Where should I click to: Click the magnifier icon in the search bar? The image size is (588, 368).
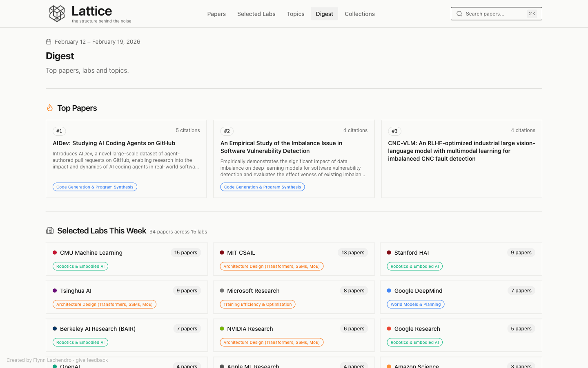pyautogui.click(x=459, y=13)
